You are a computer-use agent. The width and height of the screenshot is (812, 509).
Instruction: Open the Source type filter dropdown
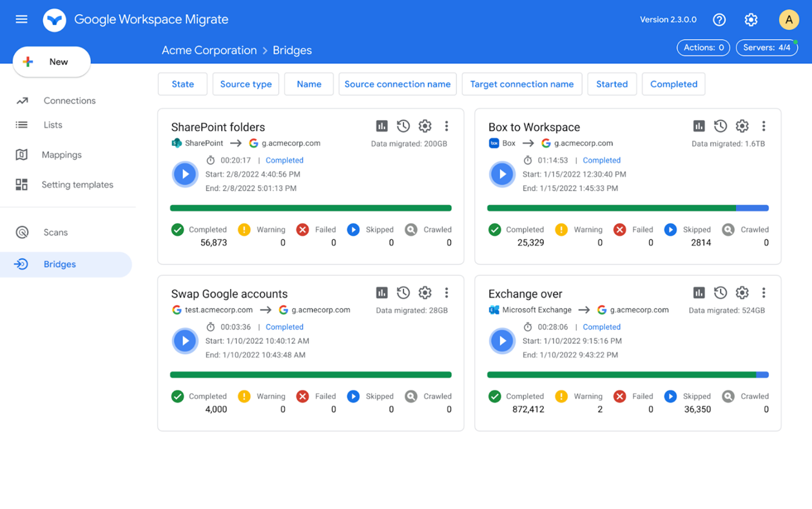[x=246, y=84]
